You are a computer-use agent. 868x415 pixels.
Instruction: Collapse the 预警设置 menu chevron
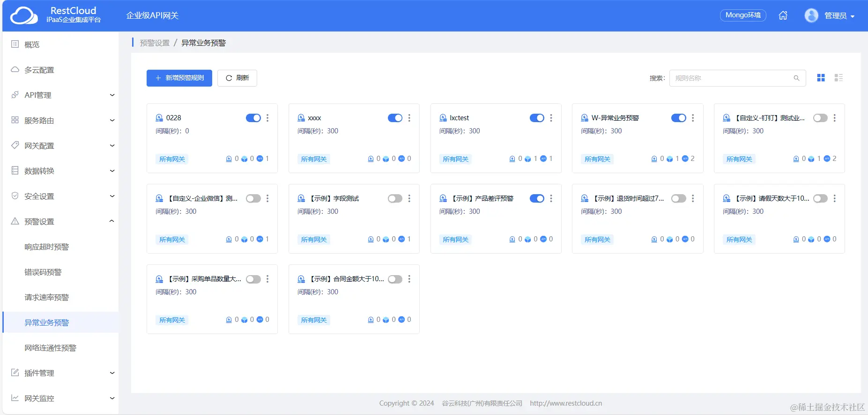[112, 221]
